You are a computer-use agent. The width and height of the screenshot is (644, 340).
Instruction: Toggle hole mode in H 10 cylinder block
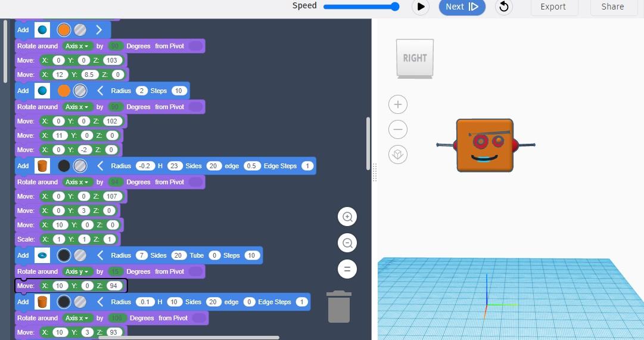pos(80,302)
